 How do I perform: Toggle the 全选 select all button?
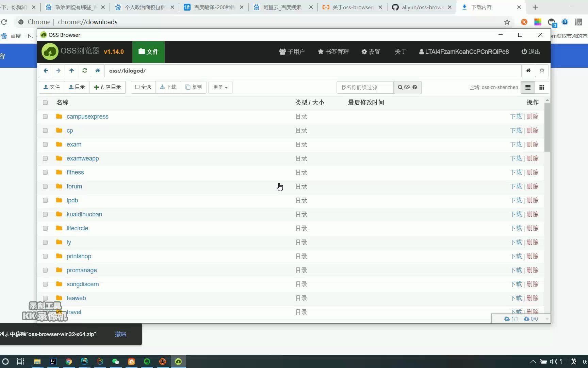point(143,87)
